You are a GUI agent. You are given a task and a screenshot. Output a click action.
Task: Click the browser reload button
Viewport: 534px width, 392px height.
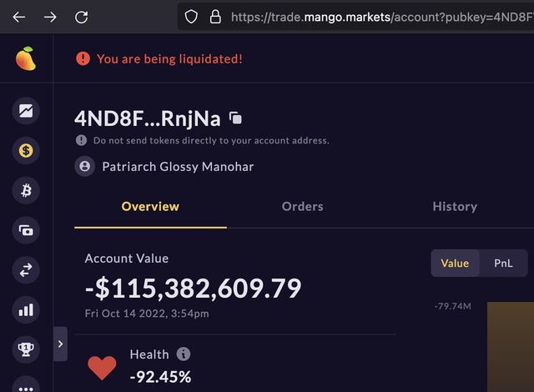click(81, 17)
